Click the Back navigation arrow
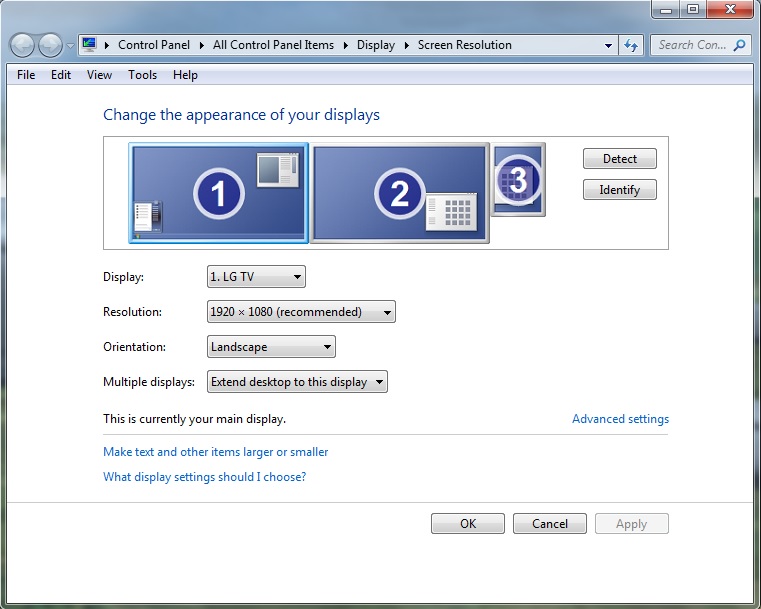 (22, 46)
